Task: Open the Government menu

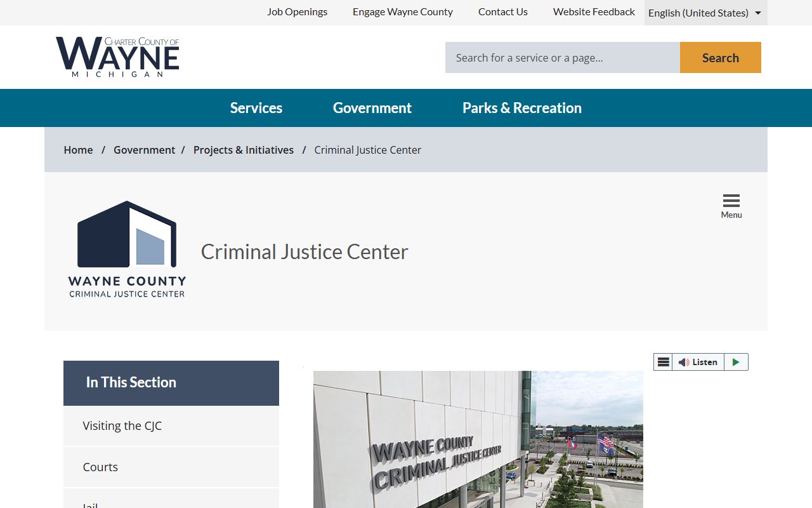Action: tap(372, 108)
